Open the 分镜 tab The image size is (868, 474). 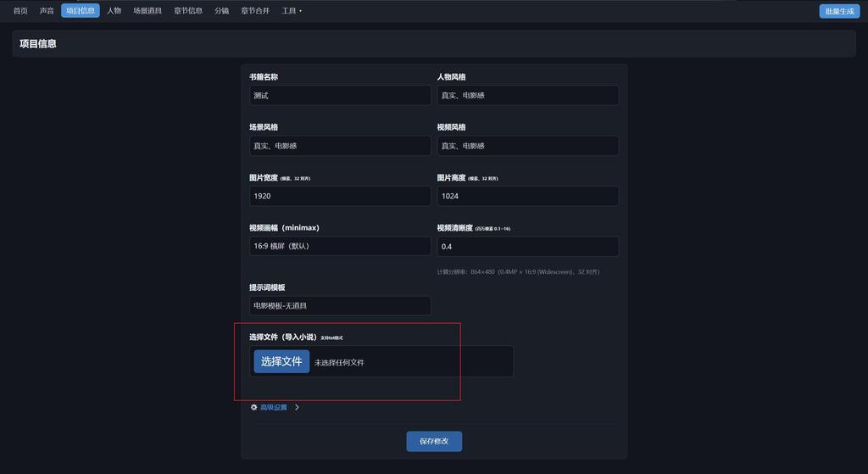point(222,10)
